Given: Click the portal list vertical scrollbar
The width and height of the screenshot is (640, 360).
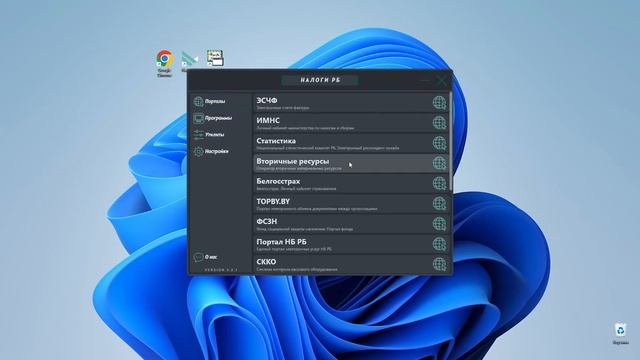Looking at the screenshot, I should [450, 141].
